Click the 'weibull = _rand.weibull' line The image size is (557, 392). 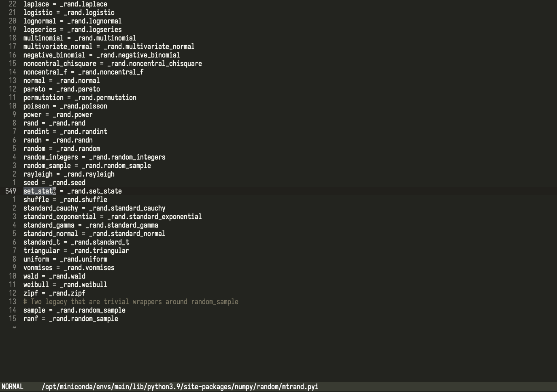[x=65, y=285]
